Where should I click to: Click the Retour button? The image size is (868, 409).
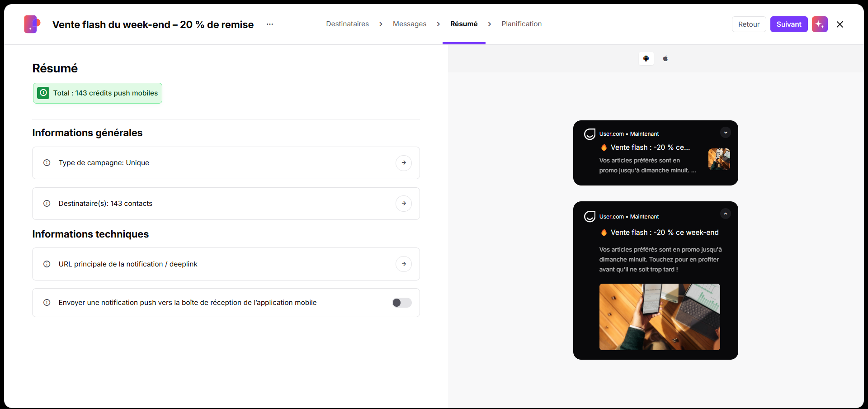coord(749,24)
